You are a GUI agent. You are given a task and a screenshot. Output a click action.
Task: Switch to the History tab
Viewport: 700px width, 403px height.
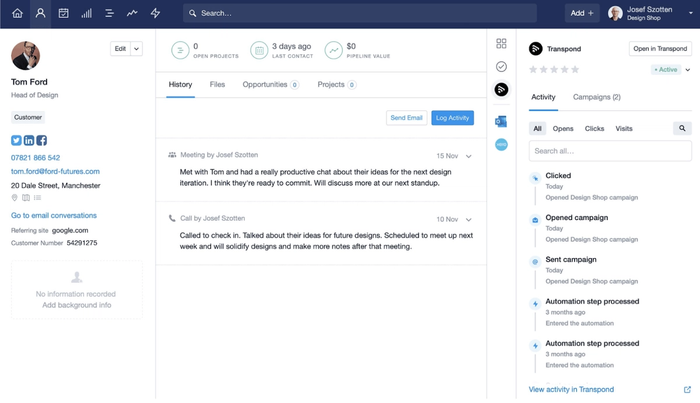pyautogui.click(x=180, y=85)
